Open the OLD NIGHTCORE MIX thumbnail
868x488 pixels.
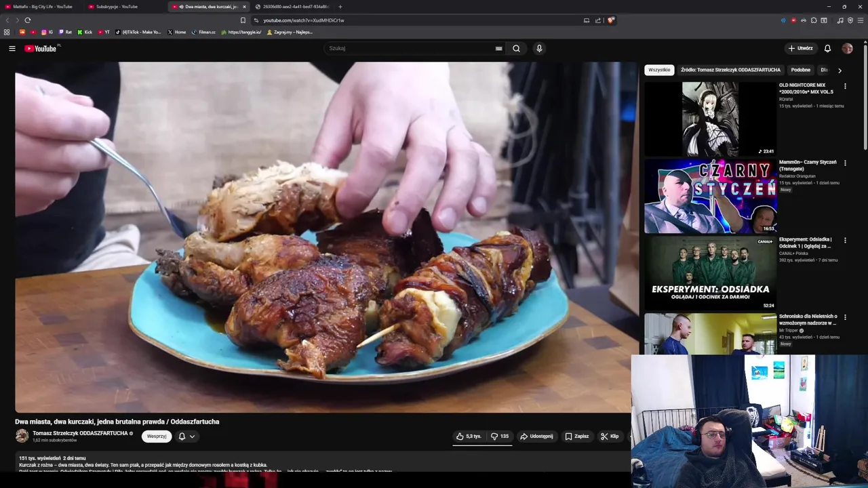[710, 119]
